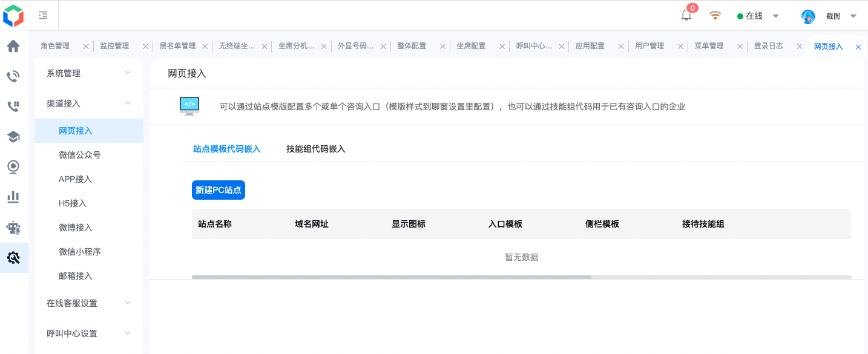Expand the 在线客服设置 menu section
The image size is (868, 354).
[89, 303]
